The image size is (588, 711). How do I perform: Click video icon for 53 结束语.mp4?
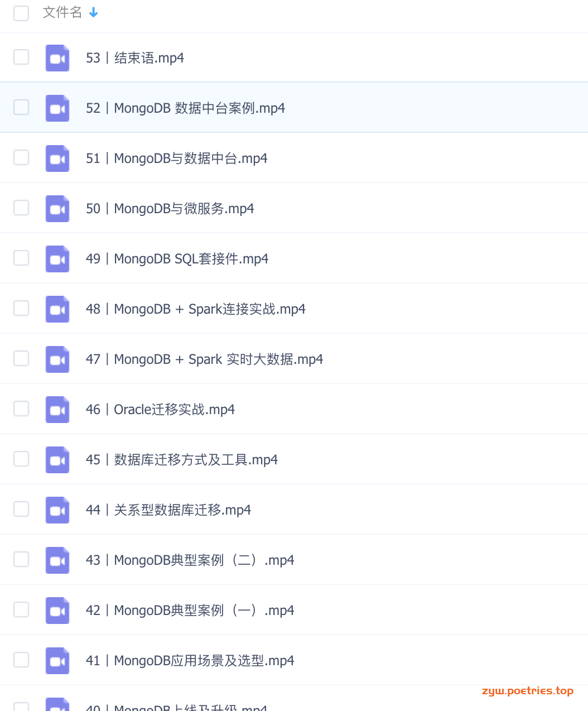57,58
